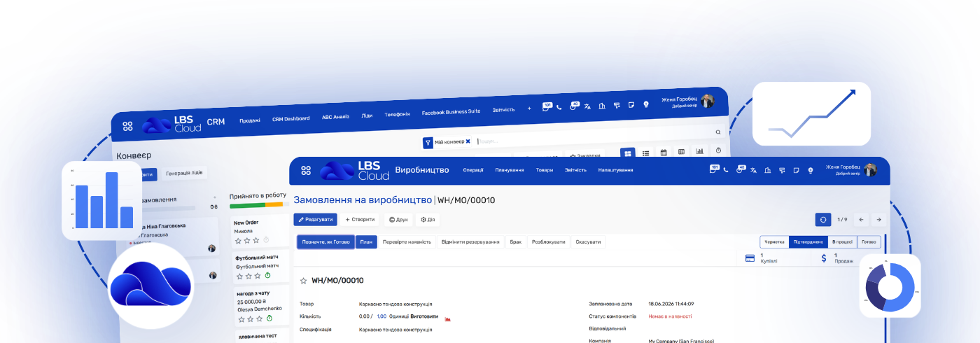Image resolution: width=980 pixels, height=343 pixels.
Task: Click the plus icon in CRM menu bar
Action: click(529, 108)
